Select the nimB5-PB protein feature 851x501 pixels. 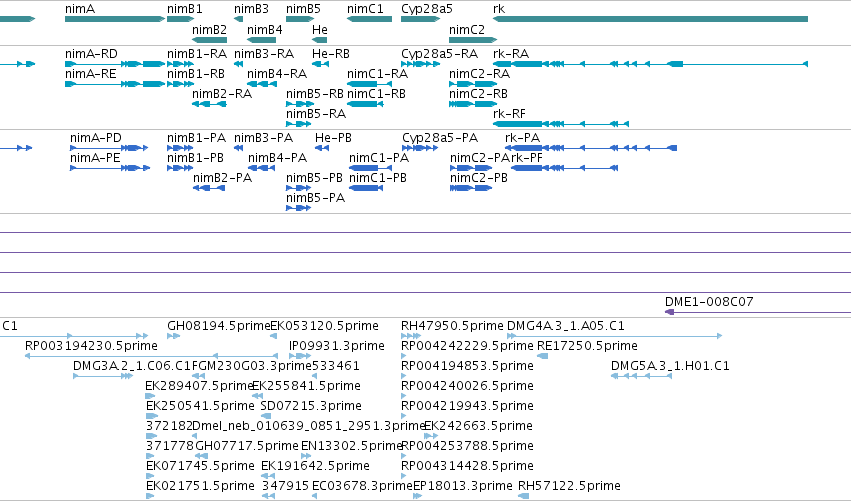pyautogui.click(x=299, y=188)
